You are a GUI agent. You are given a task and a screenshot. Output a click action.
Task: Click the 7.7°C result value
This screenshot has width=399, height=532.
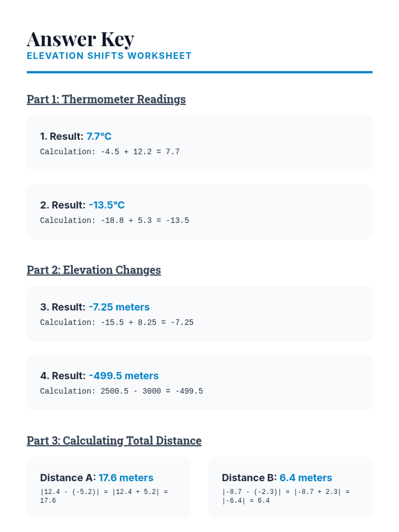click(x=99, y=136)
